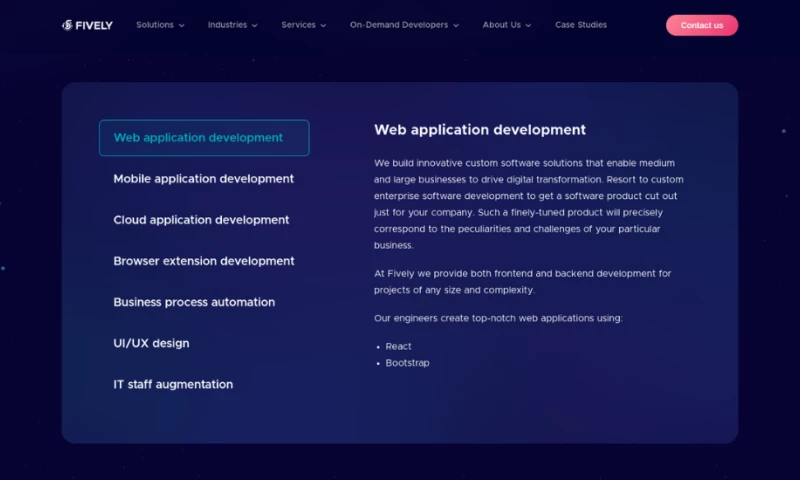Click the Fively brand name text
This screenshot has height=480, width=800.
pyautogui.click(x=94, y=25)
